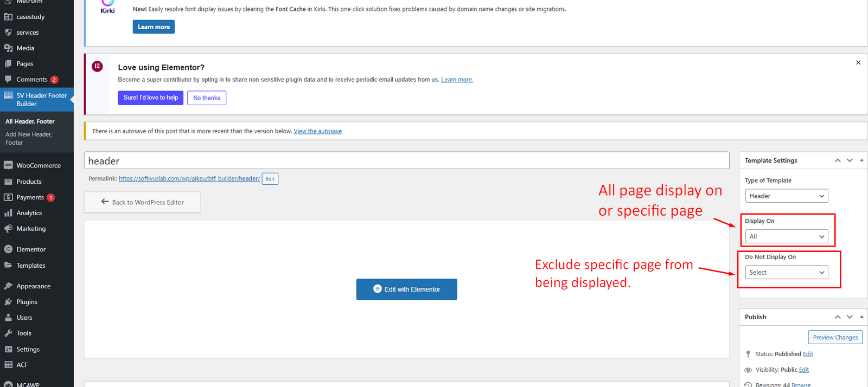Image resolution: width=868 pixels, height=387 pixels.
Task: Click the Analytics bar chart icon
Action: (x=8, y=213)
